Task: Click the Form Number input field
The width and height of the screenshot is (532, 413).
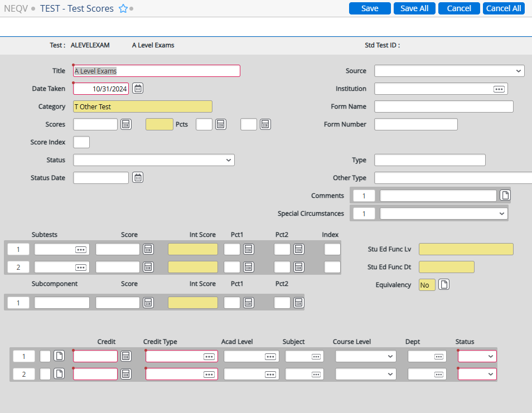Action: pos(416,124)
